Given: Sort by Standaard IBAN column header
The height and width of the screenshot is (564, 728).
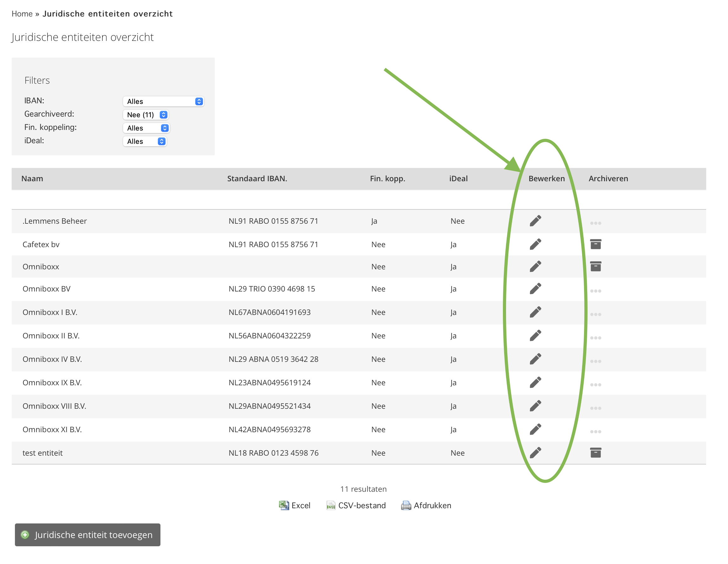Looking at the screenshot, I should pos(257,179).
